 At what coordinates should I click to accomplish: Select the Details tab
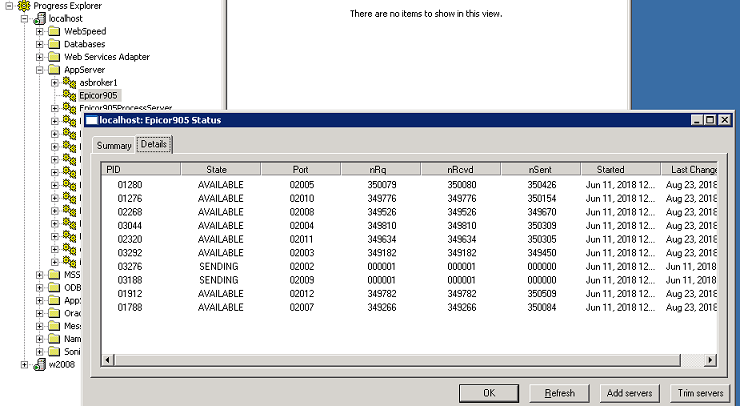coord(154,144)
